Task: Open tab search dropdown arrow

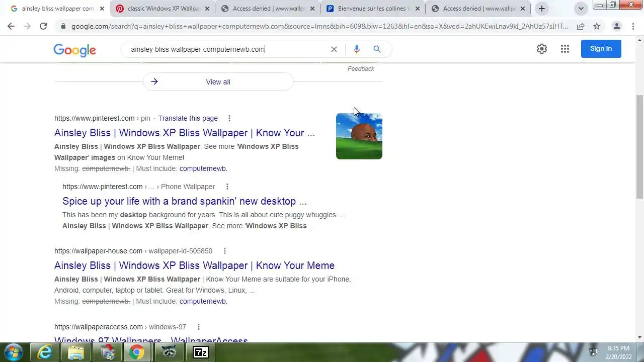Action: coord(581,9)
